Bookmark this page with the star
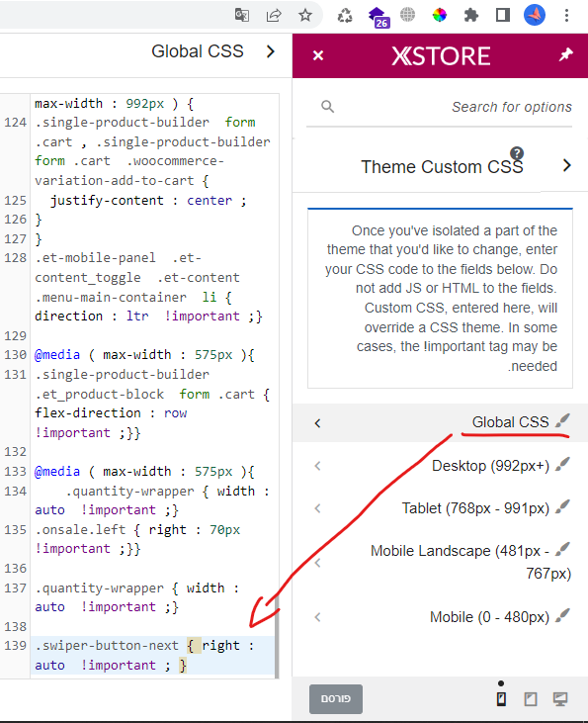This screenshot has height=723, width=588. 305,15
